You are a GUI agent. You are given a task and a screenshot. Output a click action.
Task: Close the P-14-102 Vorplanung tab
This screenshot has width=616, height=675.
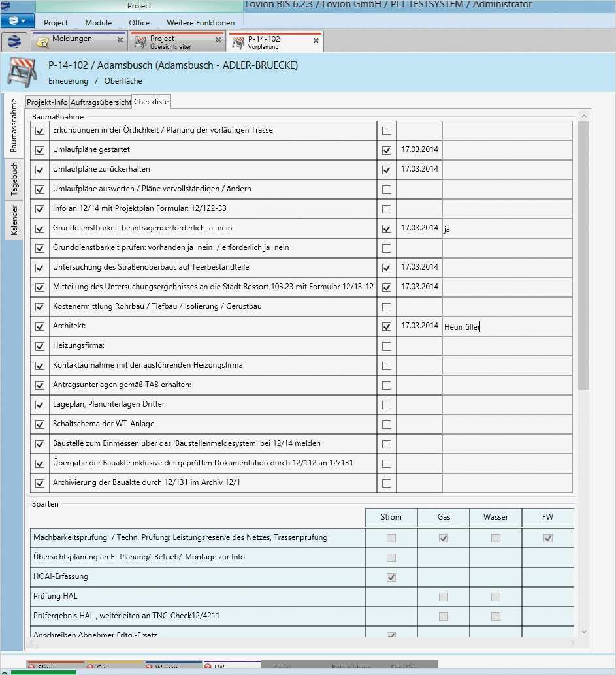(316, 40)
